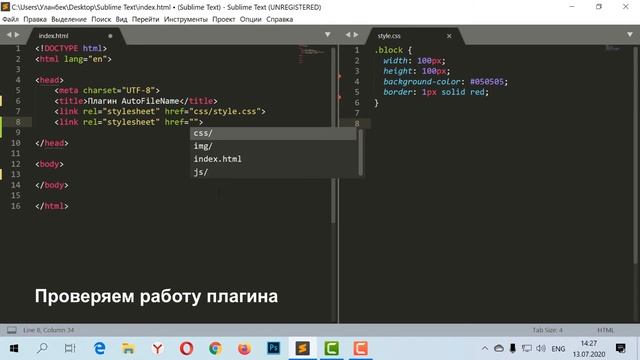Open the Вид menu
The height and width of the screenshot is (360, 640).
(121, 19)
